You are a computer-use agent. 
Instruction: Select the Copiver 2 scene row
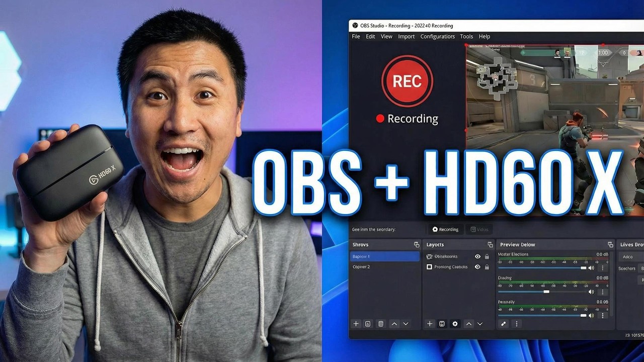pyautogui.click(x=385, y=267)
